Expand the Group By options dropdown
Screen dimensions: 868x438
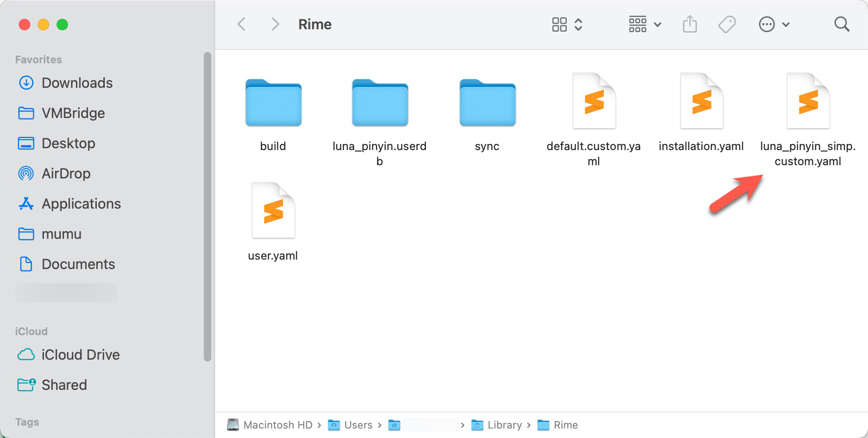click(645, 24)
